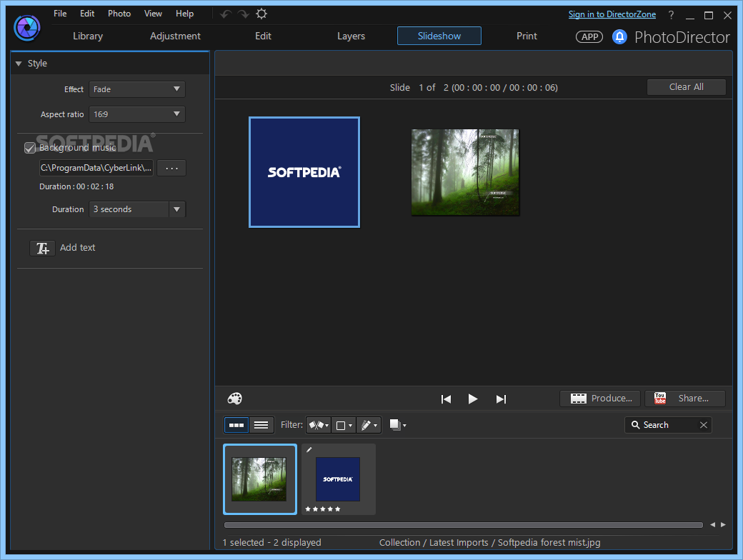Switch to the Library tab
This screenshot has height=560, width=743.
(x=88, y=36)
